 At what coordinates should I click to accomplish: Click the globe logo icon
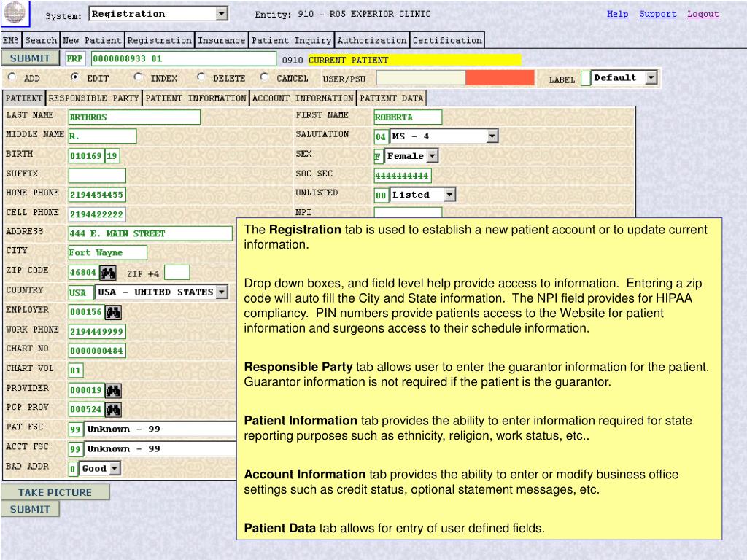15,12
